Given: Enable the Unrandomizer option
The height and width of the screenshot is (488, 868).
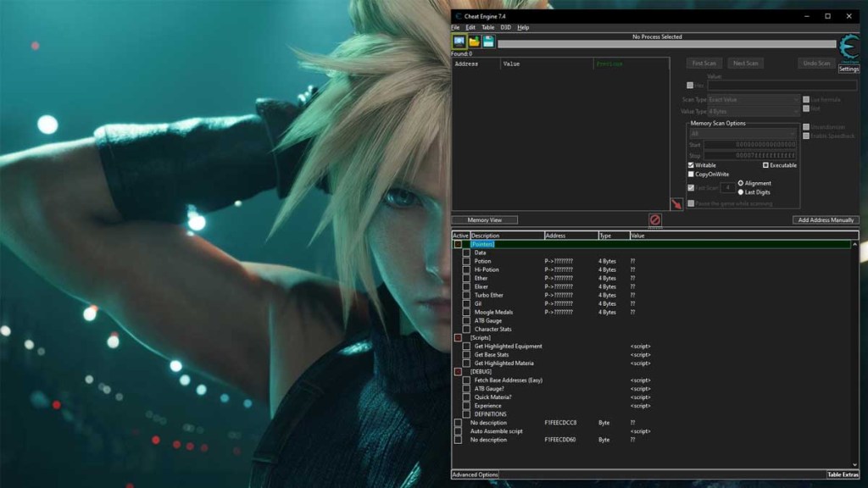Looking at the screenshot, I should (806, 127).
